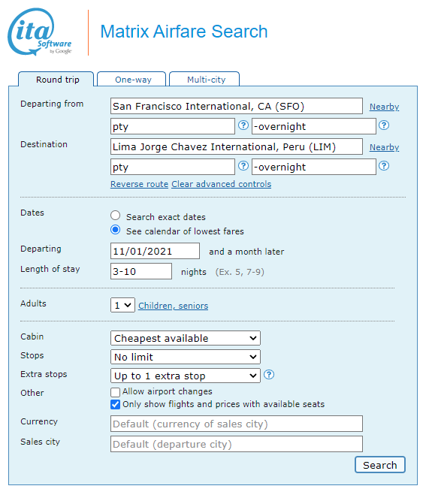
Task: Open the Adults count dropdown
Action: pos(122,305)
